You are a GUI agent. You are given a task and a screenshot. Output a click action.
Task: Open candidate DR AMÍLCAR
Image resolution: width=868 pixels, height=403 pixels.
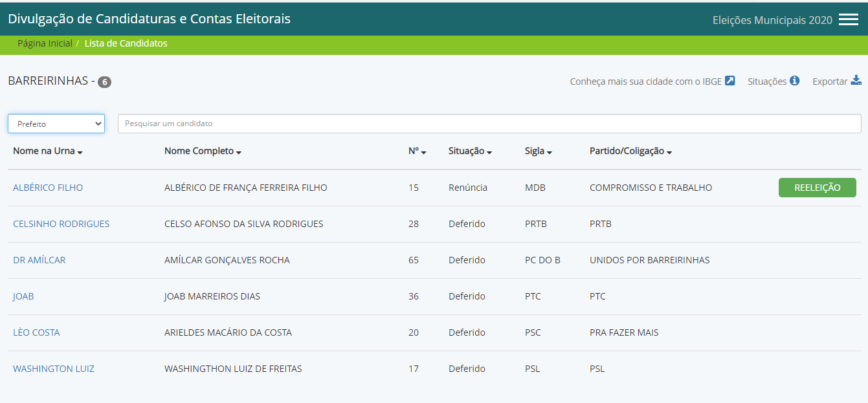[39, 260]
